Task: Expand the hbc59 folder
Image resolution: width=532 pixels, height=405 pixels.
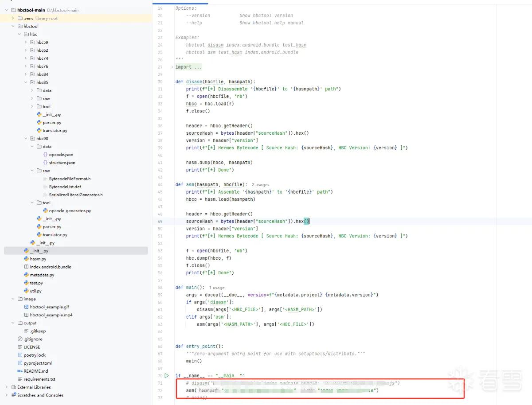Action: click(x=26, y=43)
